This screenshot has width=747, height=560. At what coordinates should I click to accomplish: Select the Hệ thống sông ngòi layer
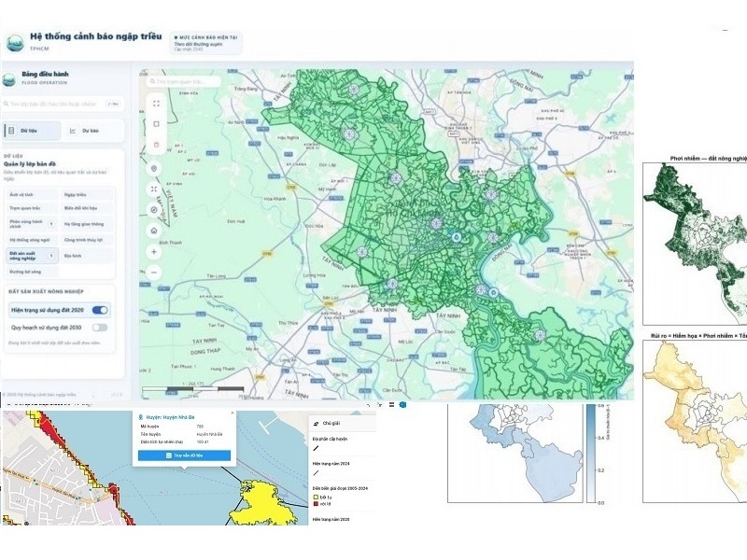pyautogui.click(x=33, y=240)
